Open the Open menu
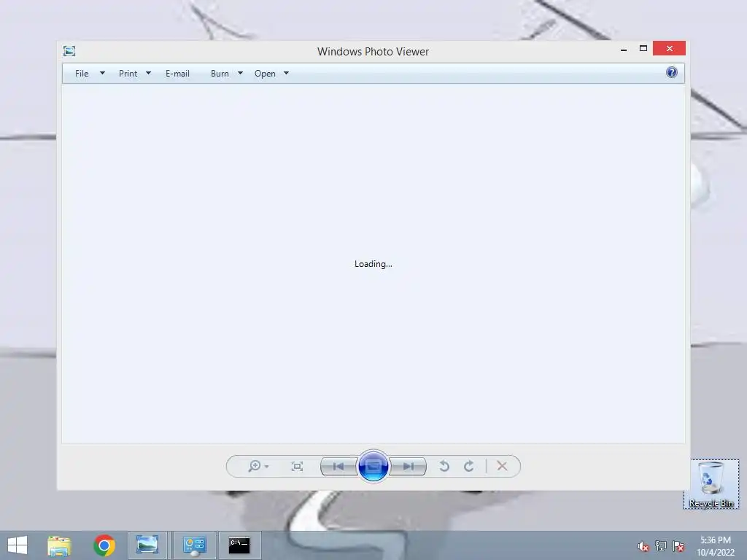The height and width of the screenshot is (560, 747). (265, 74)
